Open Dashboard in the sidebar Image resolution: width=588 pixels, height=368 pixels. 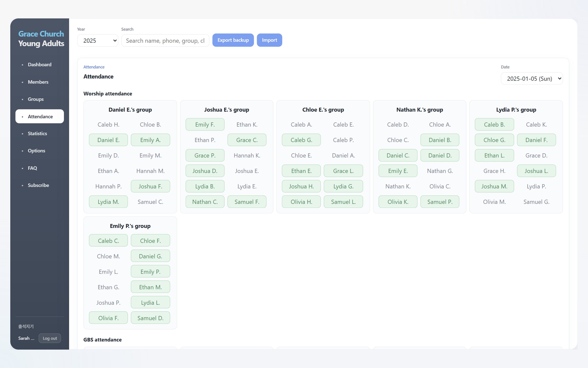pos(40,65)
